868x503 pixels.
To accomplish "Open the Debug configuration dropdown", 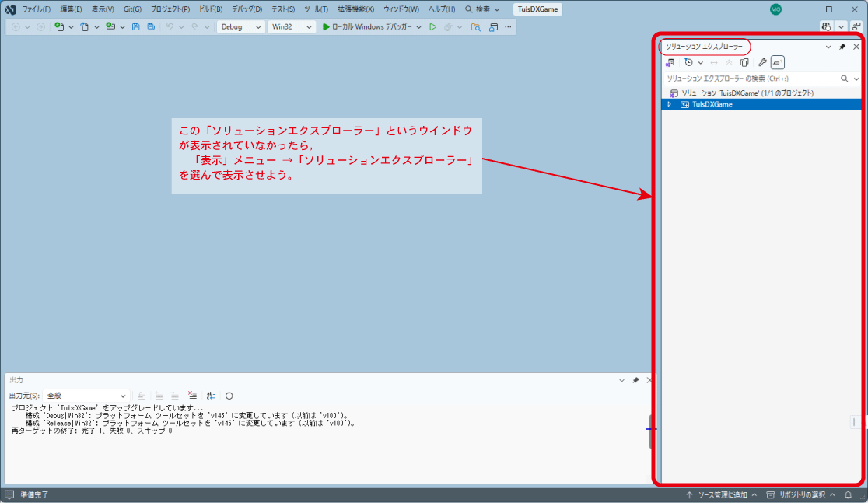I will coord(240,26).
